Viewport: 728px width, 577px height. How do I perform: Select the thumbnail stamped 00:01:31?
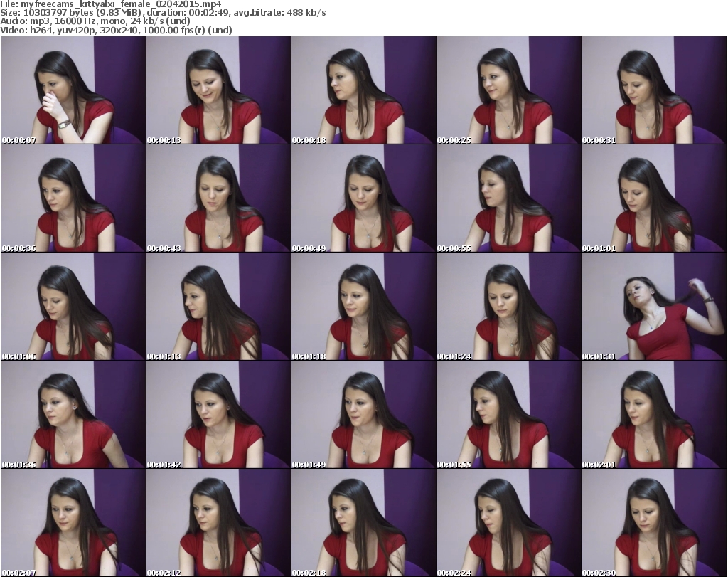pyautogui.click(x=653, y=307)
